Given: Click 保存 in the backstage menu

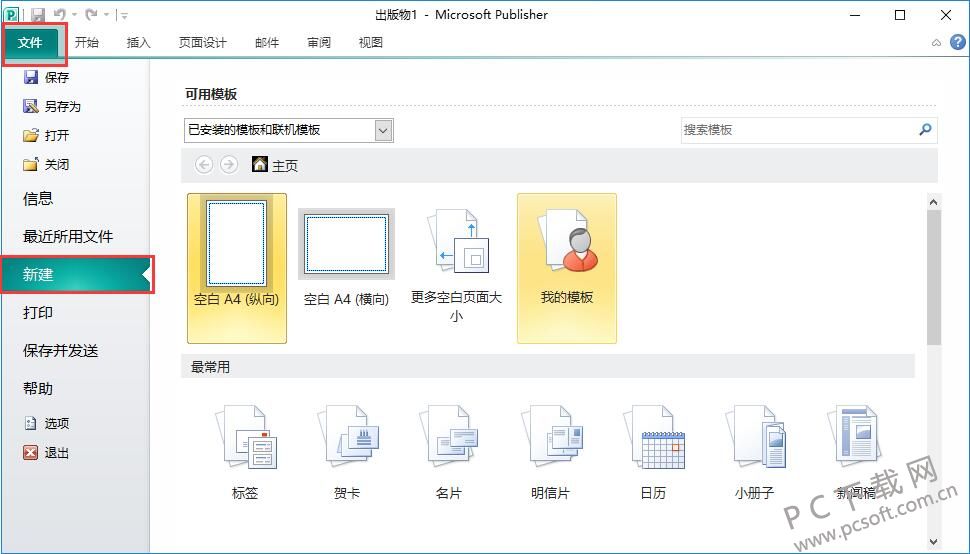Looking at the screenshot, I should tap(46, 77).
